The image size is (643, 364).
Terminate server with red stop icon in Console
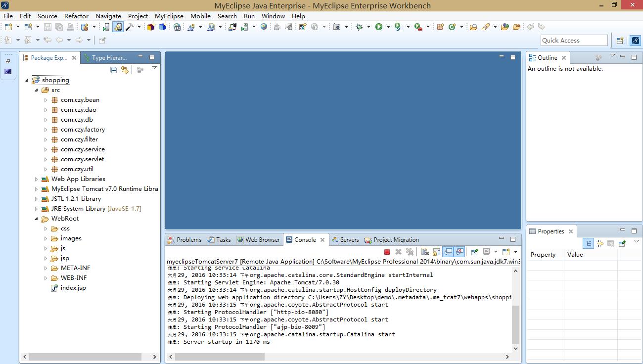click(x=387, y=252)
